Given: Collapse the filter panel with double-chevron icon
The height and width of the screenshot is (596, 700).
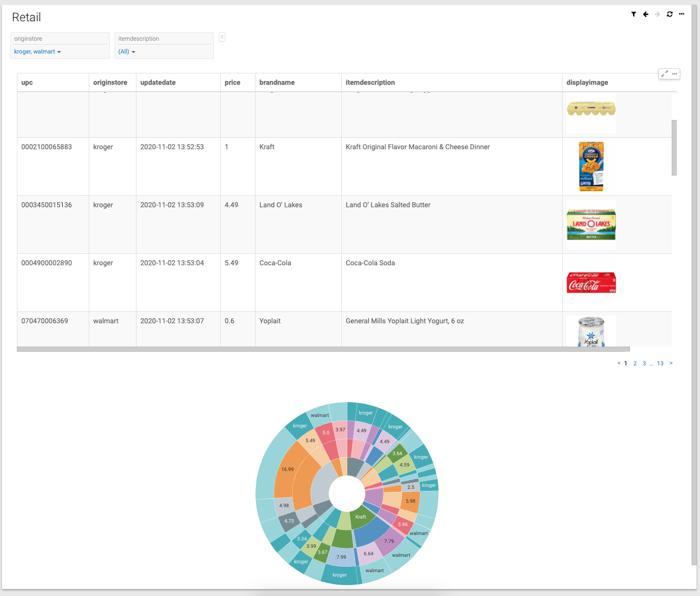Looking at the screenshot, I should click(222, 37).
